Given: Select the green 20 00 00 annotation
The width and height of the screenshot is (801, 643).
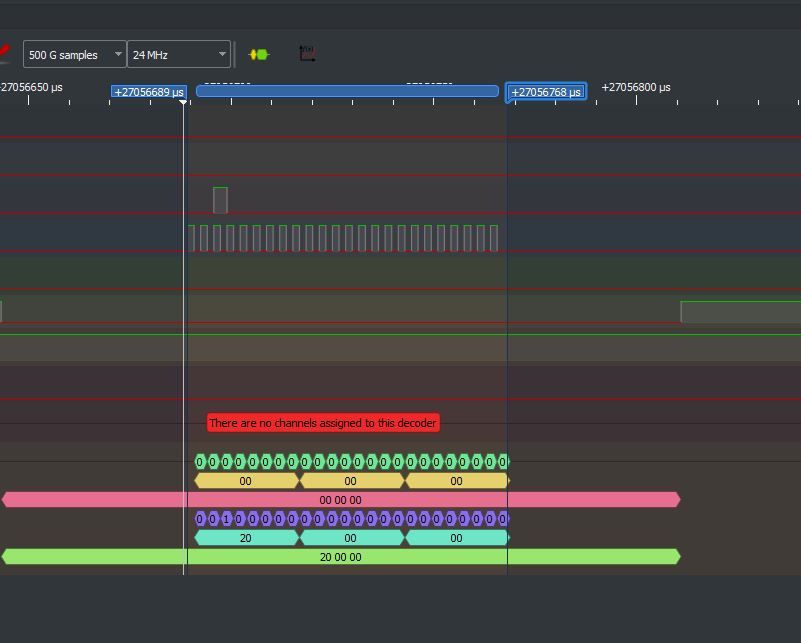Looking at the screenshot, I should point(341,557).
